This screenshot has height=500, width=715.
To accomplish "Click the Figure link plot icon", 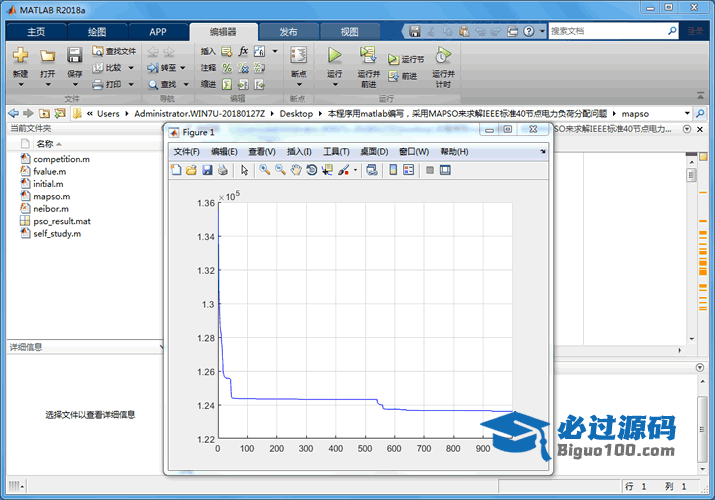I will click(372, 170).
